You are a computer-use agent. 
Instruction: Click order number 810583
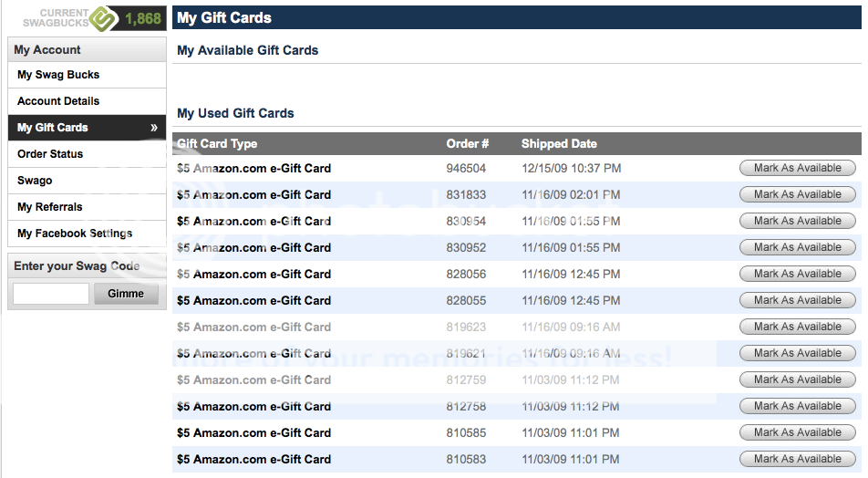coord(466,460)
